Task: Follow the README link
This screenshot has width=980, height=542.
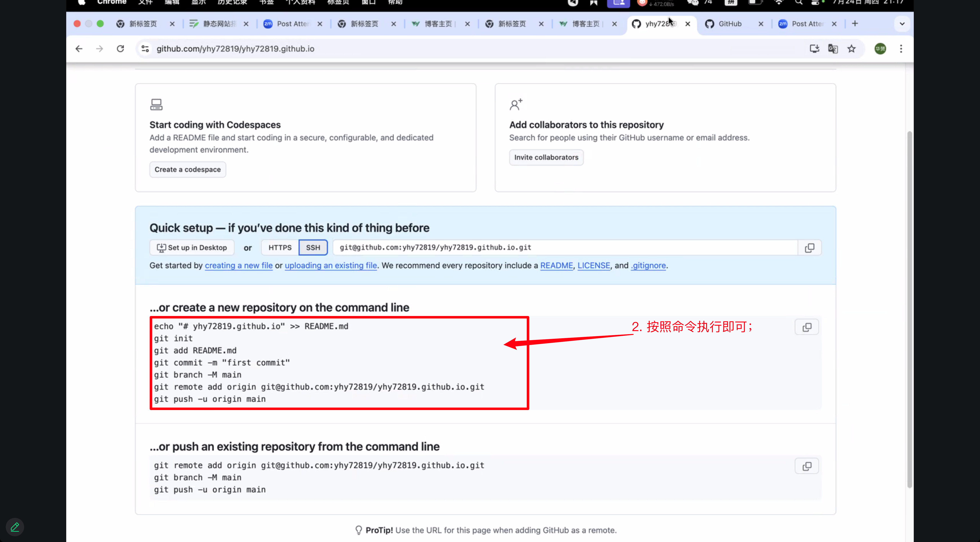Action: pyautogui.click(x=557, y=266)
